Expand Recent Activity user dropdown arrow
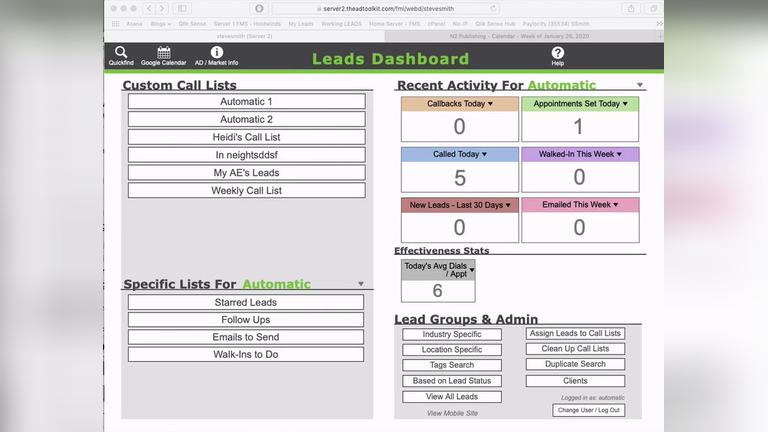The height and width of the screenshot is (432, 768). [640, 85]
